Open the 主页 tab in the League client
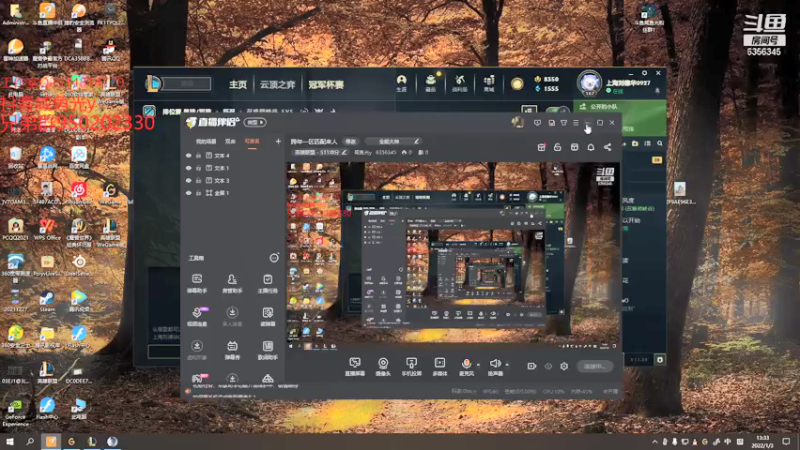The height and width of the screenshot is (450, 800). (x=238, y=85)
